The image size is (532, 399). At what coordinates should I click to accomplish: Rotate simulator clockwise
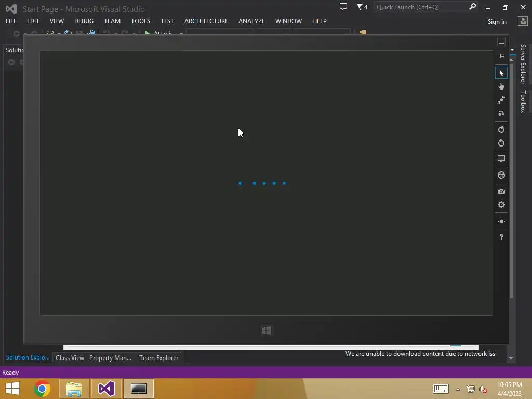coord(501,129)
